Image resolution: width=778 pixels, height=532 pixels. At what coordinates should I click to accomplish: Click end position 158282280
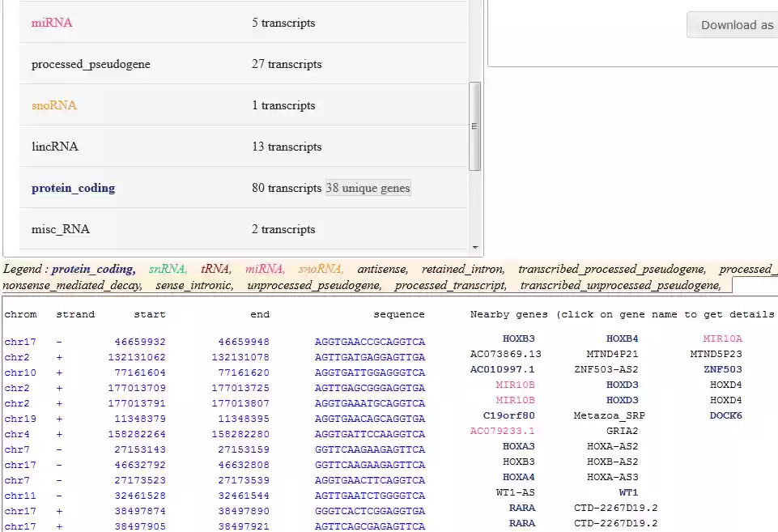[240, 434]
